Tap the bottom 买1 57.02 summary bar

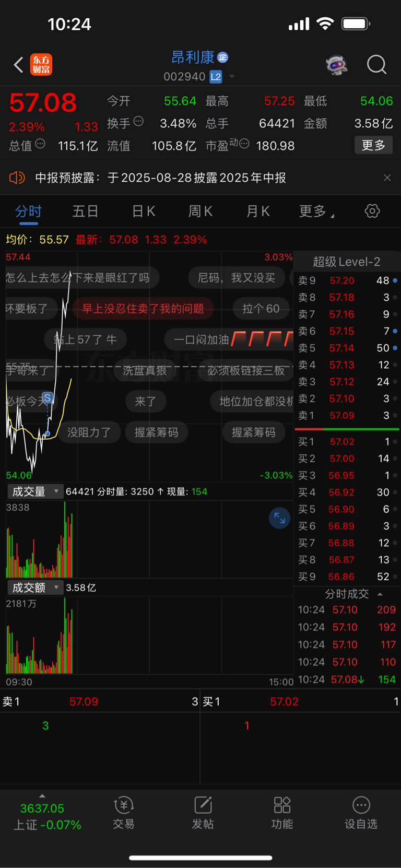tap(301, 701)
